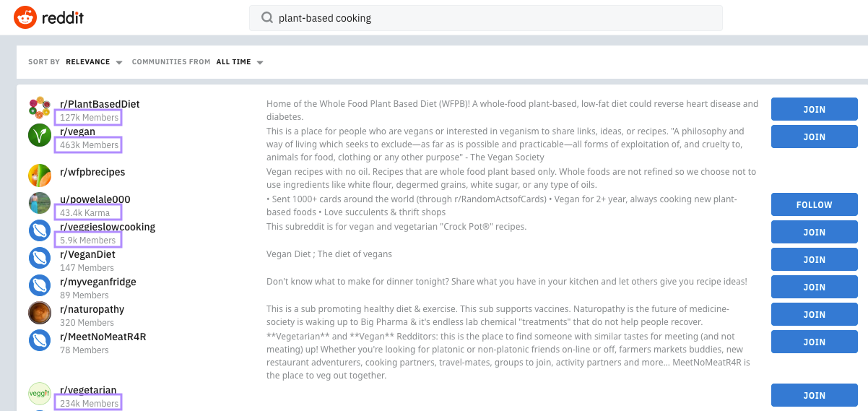The image size is (868, 411).
Task: Open the r/VeganDiet community link
Action: pyautogui.click(x=87, y=254)
